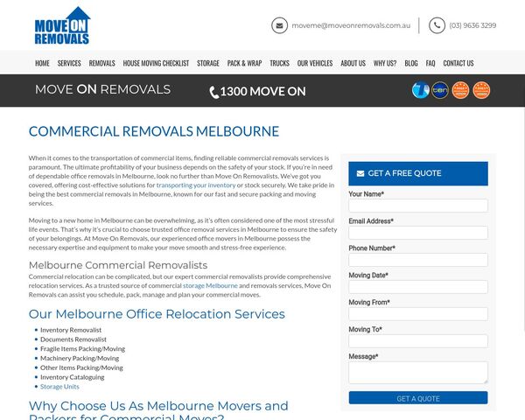The image size is (525, 420).
Task: Click the phone icon beside (03) 9636 3299
Action: [x=437, y=25]
